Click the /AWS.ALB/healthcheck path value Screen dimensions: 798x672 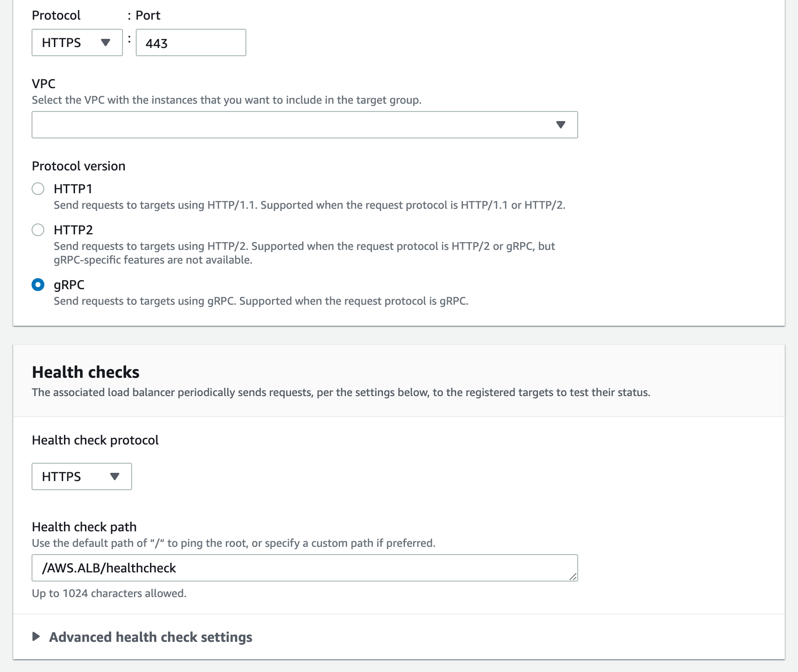[x=108, y=568]
